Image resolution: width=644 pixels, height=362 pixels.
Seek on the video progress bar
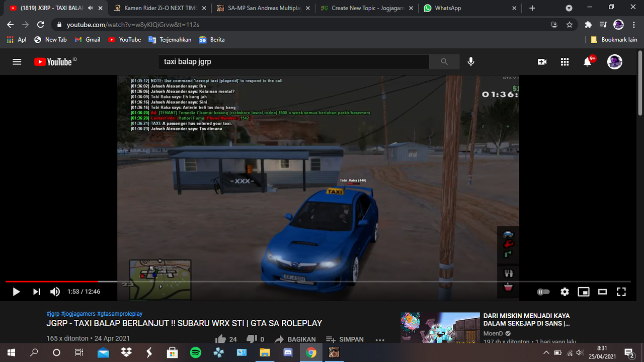point(318,282)
